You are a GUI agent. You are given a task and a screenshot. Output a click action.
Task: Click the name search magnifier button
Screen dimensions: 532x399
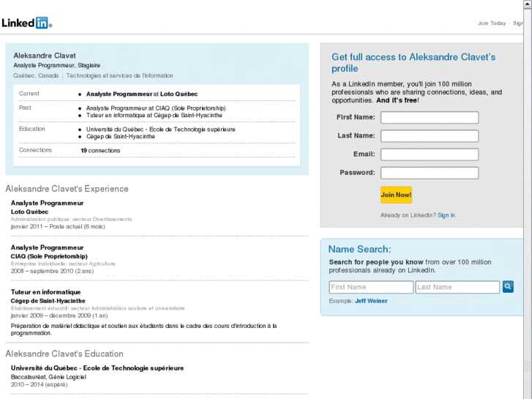point(508,286)
